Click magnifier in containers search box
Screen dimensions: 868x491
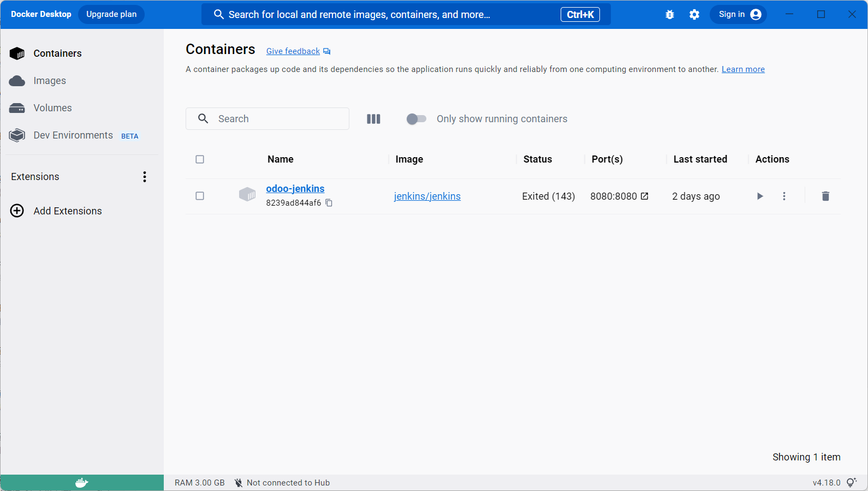point(203,119)
